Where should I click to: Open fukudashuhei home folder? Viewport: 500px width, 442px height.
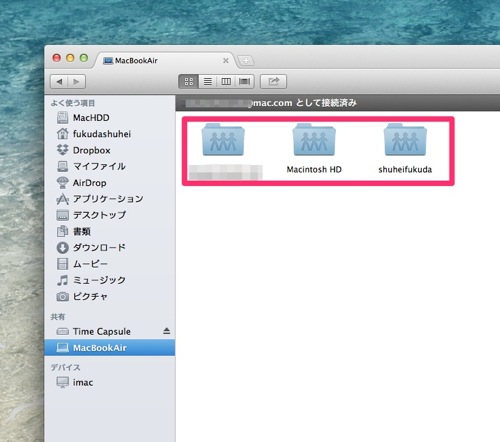[109, 134]
